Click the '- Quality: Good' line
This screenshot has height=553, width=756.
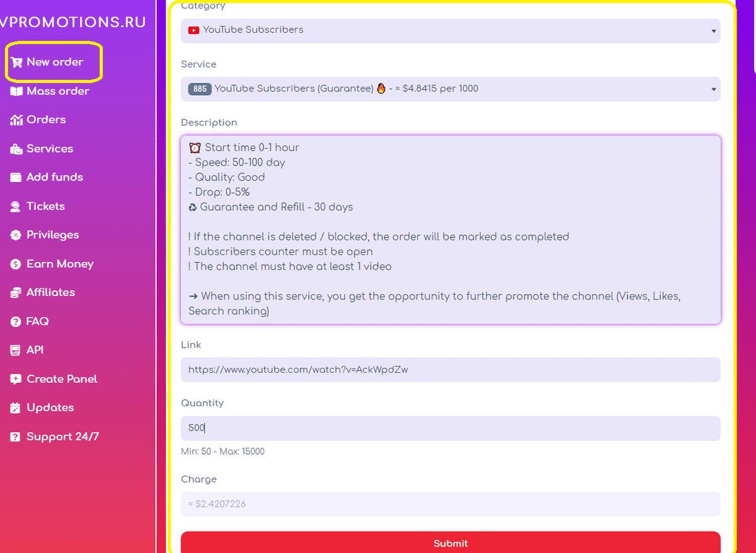coord(227,178)
